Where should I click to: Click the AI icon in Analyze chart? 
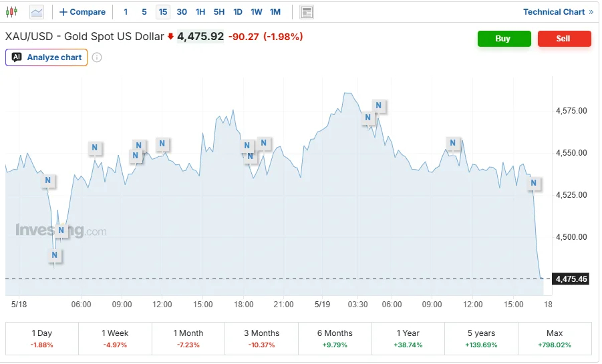coord(17,57)
